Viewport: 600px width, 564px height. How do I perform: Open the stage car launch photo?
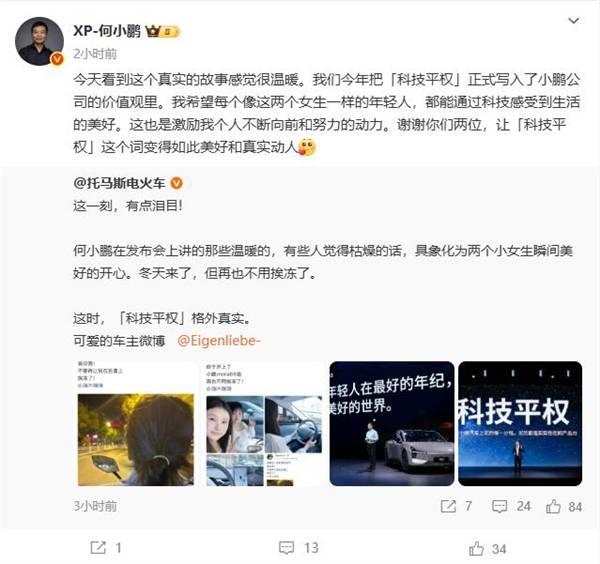coord(392,424)
